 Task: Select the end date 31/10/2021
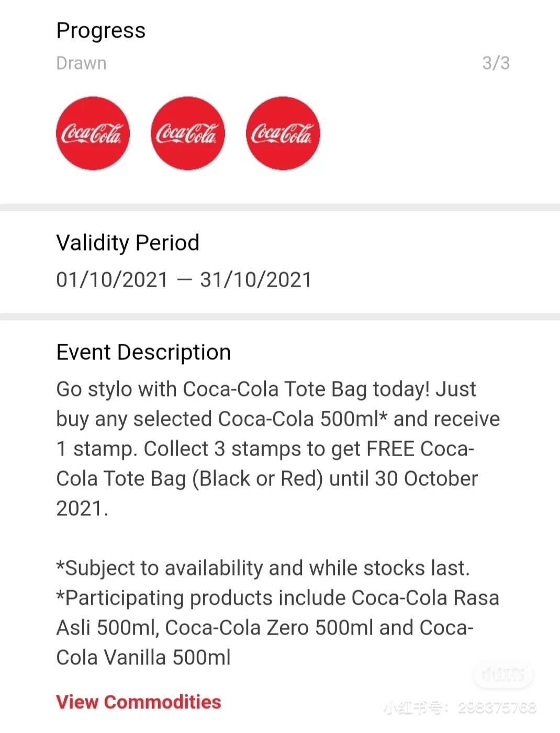256,280
